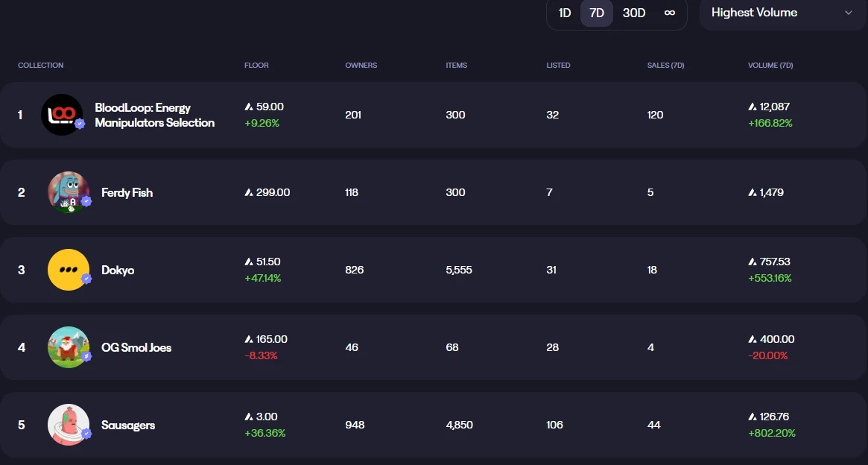The width and height of the screenshot is (868, 465).
Task: Open the Sausagers collection page
Action: 127,425
